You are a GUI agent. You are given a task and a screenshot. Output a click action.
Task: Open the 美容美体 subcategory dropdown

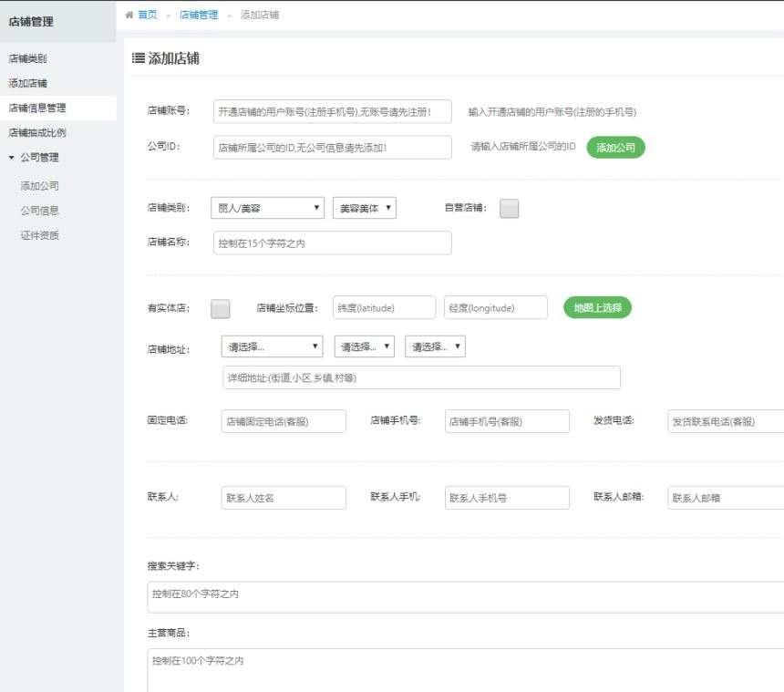pos(365,208)
